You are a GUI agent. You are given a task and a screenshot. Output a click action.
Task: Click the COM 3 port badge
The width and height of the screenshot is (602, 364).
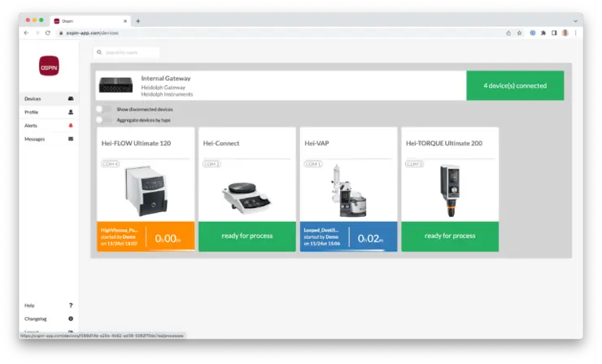click(414, 164)
